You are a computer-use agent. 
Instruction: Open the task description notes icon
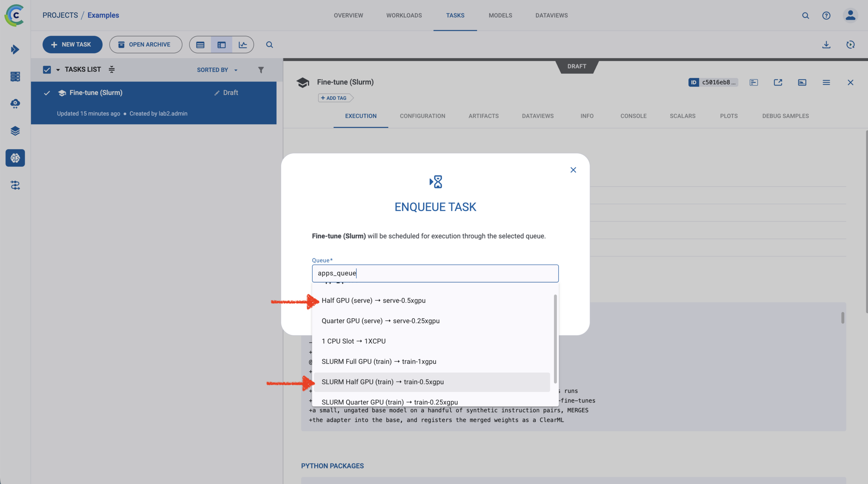[754, 82]
